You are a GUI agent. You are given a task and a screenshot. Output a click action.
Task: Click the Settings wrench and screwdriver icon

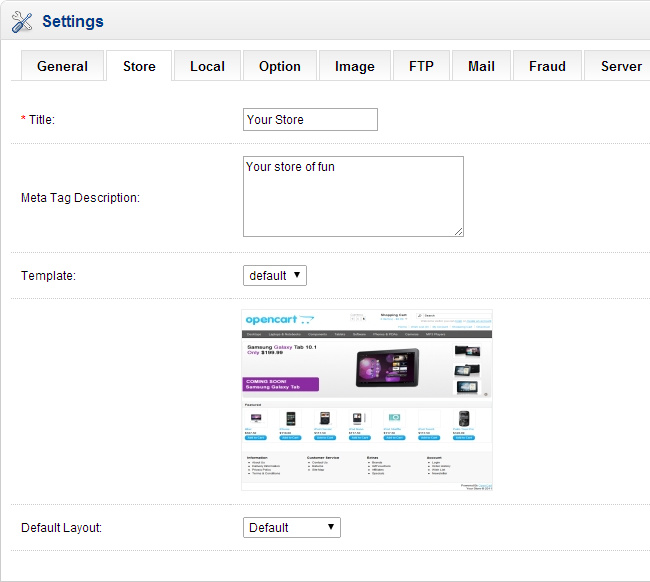pos(22,21)
